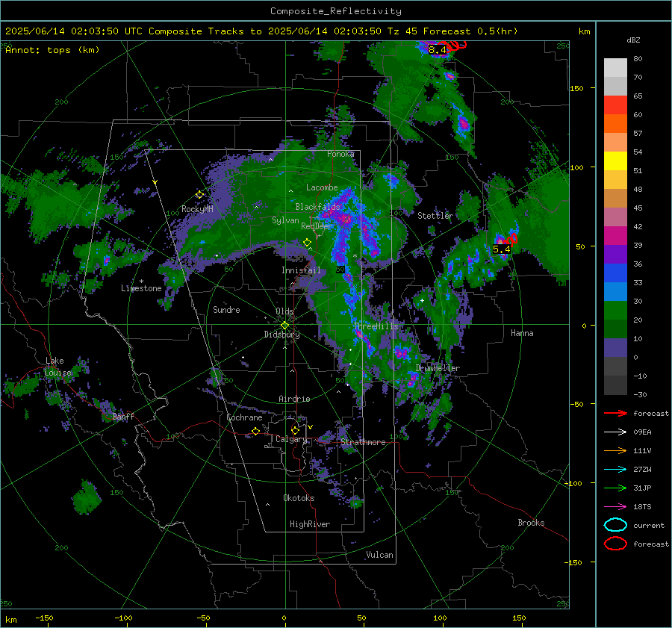Click the Blackfalds city label
Viewport: 672px width, 628px height.
click(317, 207)
